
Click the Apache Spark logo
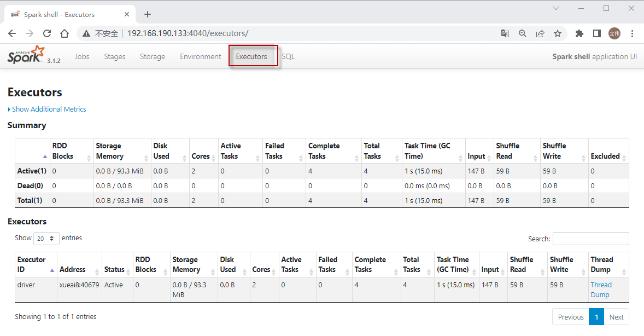click(x=25, y=56)
